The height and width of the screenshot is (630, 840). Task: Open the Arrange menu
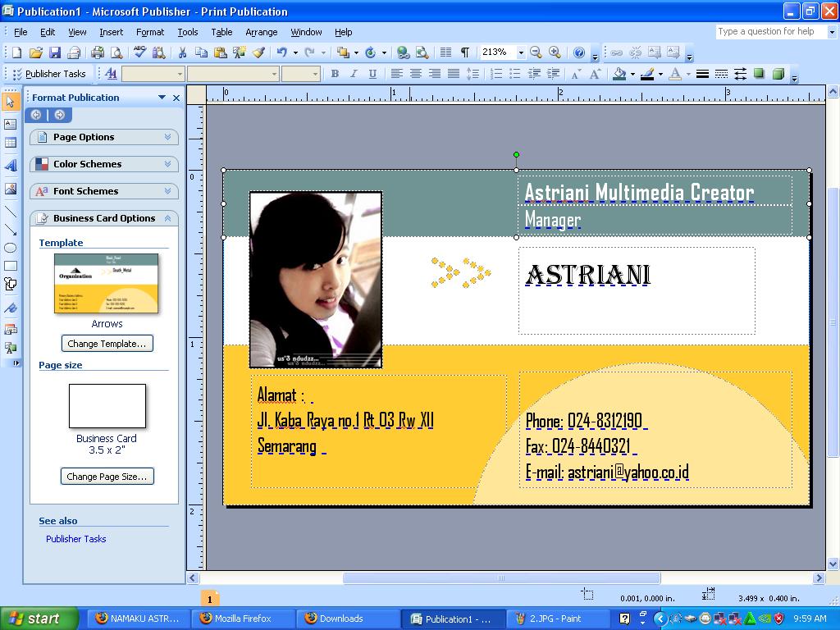[x=262, y=32]
